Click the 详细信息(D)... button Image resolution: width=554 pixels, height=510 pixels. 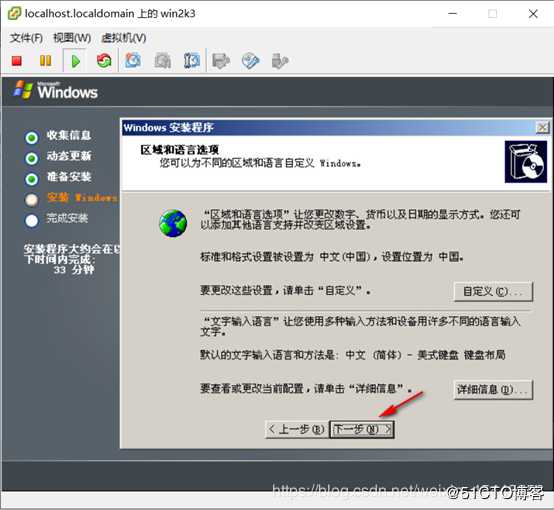coord(493,389)
